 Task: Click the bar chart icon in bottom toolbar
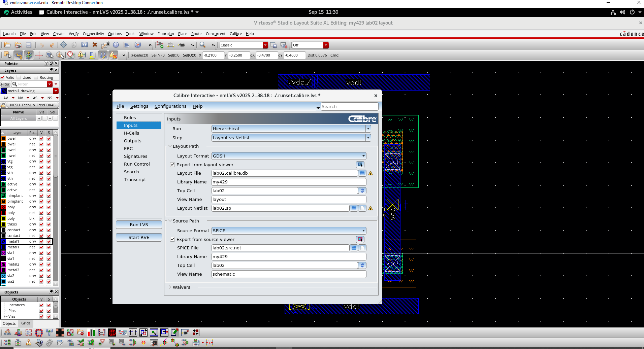pyautogui.click(x=91, y=333)
